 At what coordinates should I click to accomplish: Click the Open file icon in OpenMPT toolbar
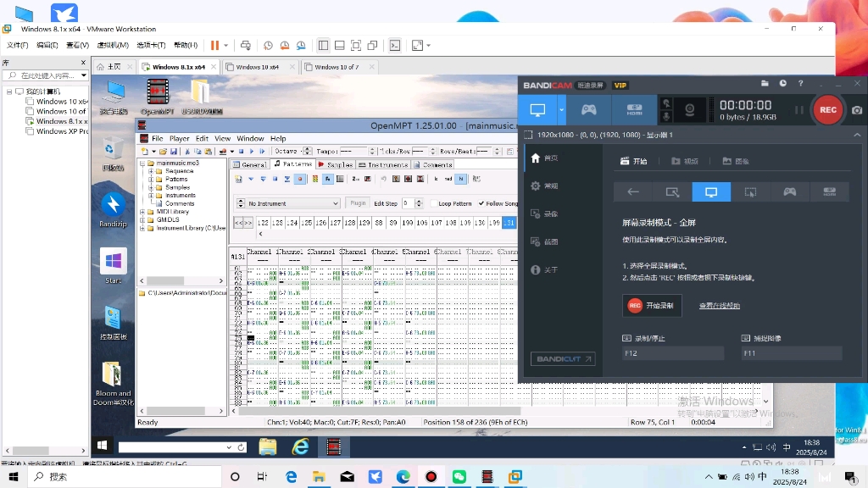pyautogui.click(x=163, y=151)
